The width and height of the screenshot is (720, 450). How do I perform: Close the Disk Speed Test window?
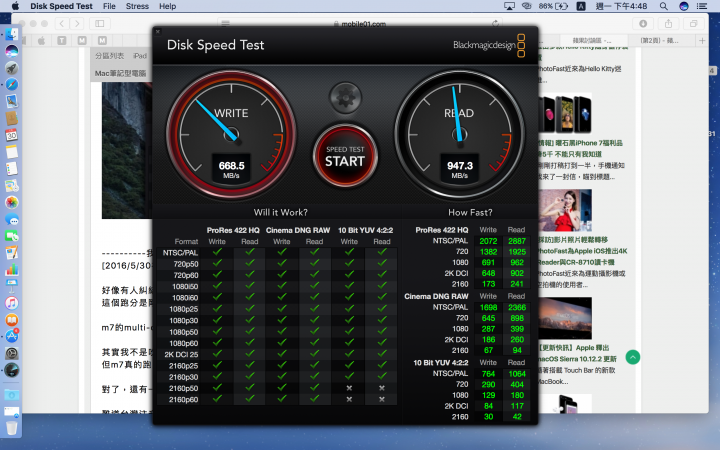coord(158,32)
